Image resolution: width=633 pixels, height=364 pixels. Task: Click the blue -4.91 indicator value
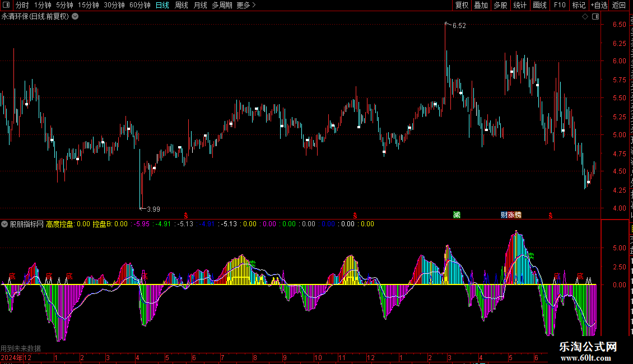click(x=207, y=224)
